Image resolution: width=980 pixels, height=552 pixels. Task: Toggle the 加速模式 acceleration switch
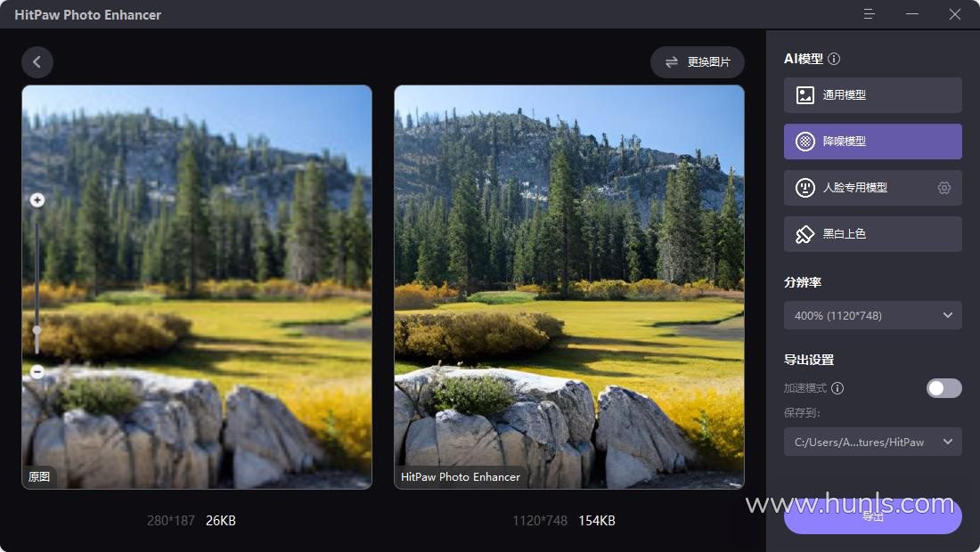pyautogui.click(x=943, y=388)
